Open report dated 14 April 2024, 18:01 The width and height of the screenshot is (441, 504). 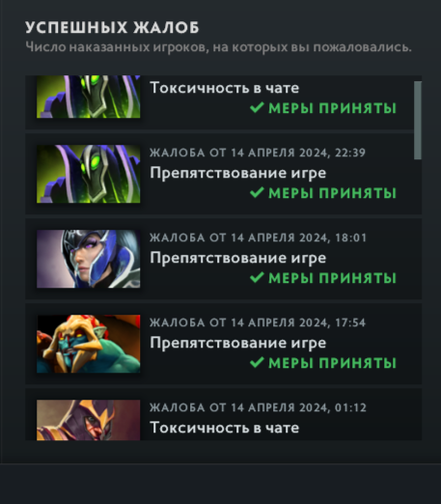[x=223, y=259]
